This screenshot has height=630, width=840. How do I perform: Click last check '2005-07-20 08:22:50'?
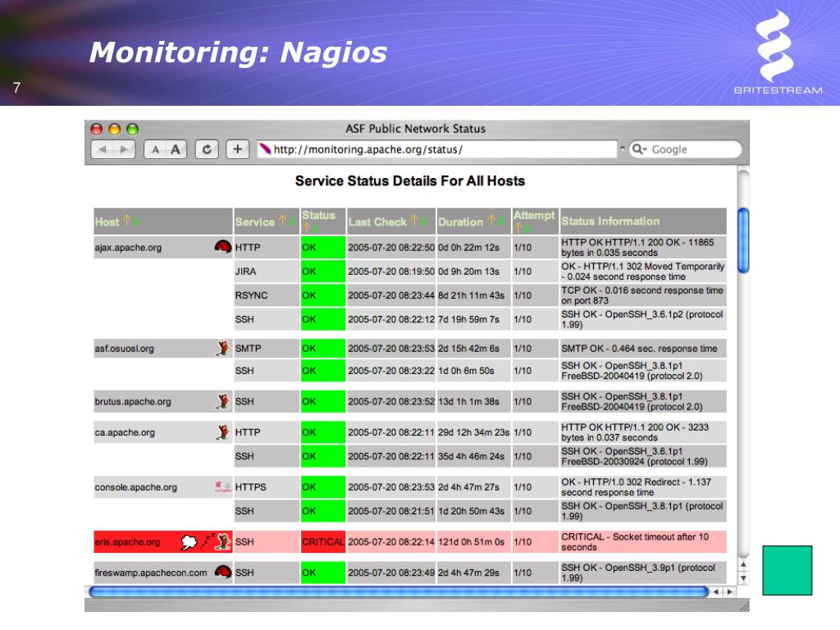pyautogui.click(x=391, y=248)
